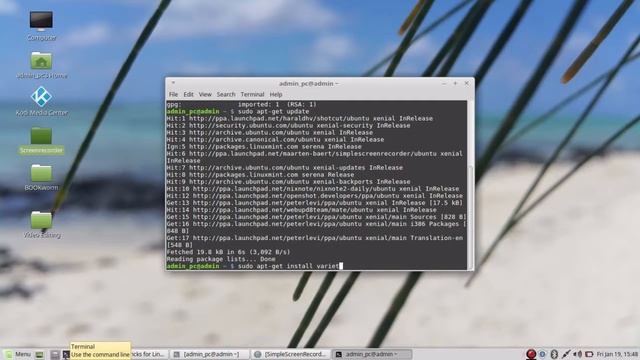Open the Menu button on the panel
Screen dimensions: 640x360
(18, 354)
